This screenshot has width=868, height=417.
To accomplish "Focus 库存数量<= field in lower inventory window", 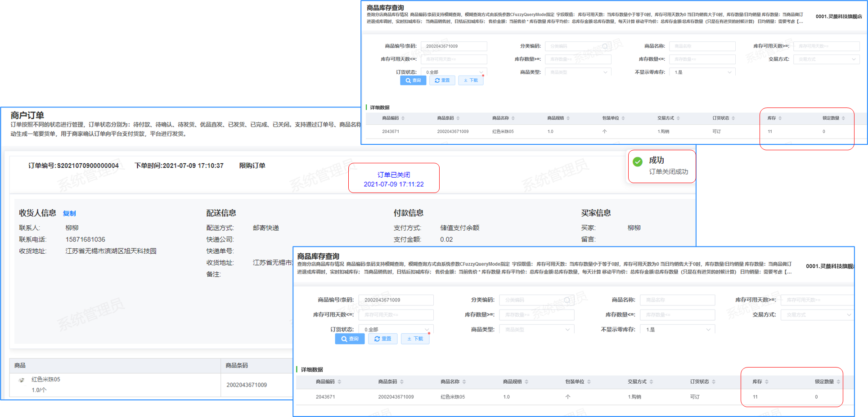I will click(678, 315).
